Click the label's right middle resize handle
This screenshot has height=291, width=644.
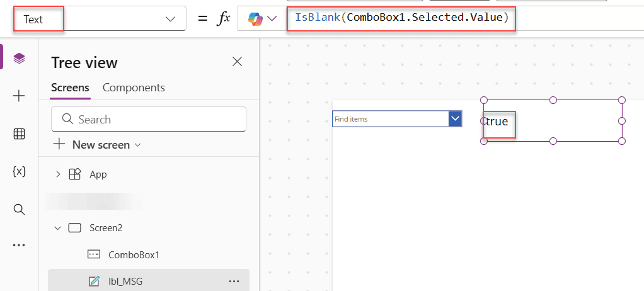click(x=622, y=121)
